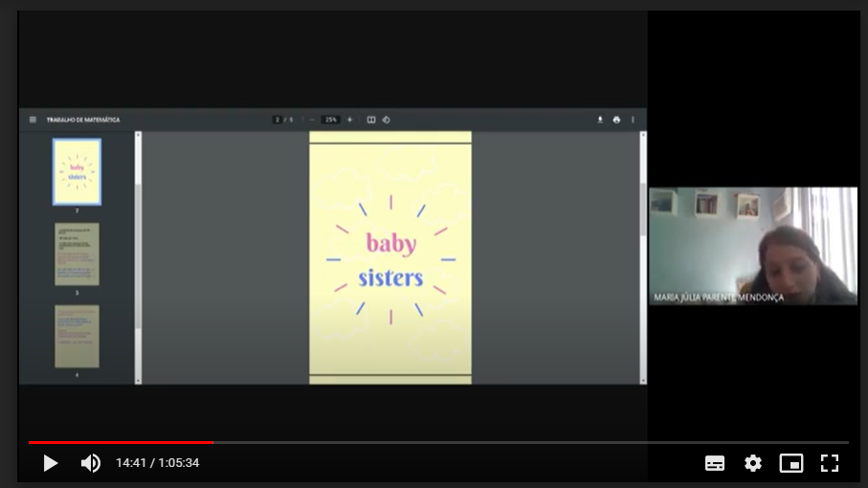This screenshot has width=868, height=488.
Task: Click the PDF page number field
Action: (278, 120)
